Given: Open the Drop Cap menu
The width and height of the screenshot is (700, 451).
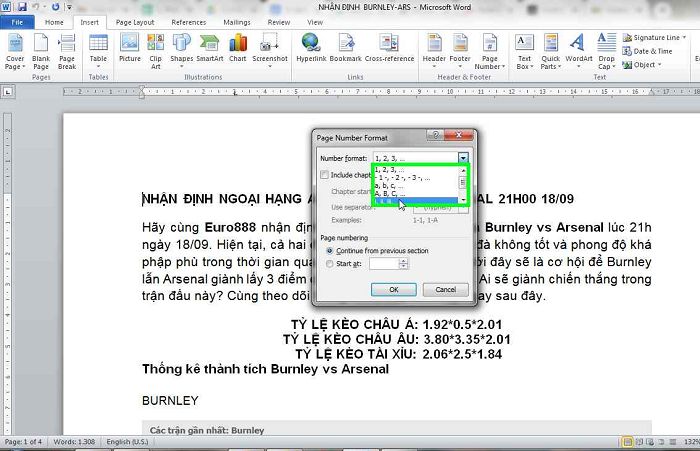Looking at the screenshot, I should (606, 52).
